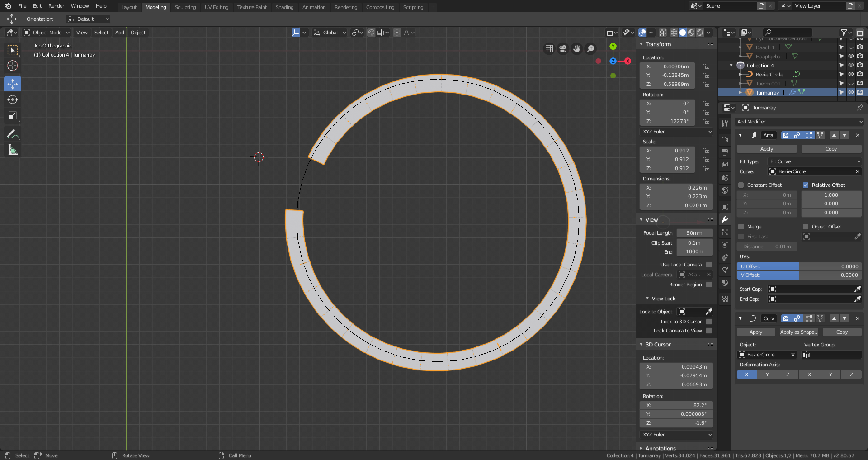
Task: Hide the BezierCircle in the outliner
Action: pyautogui.click(x=851, y=75)
